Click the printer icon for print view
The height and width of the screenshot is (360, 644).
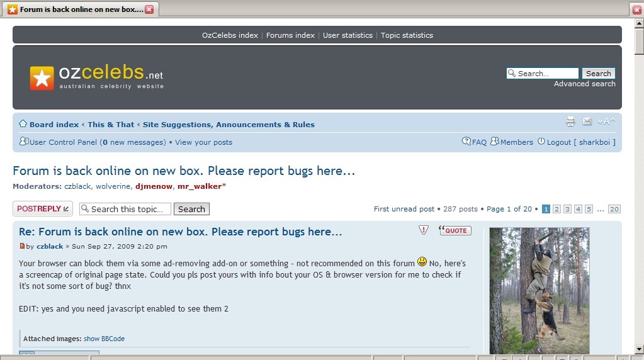pyautogui.click(x=570, y=121)
